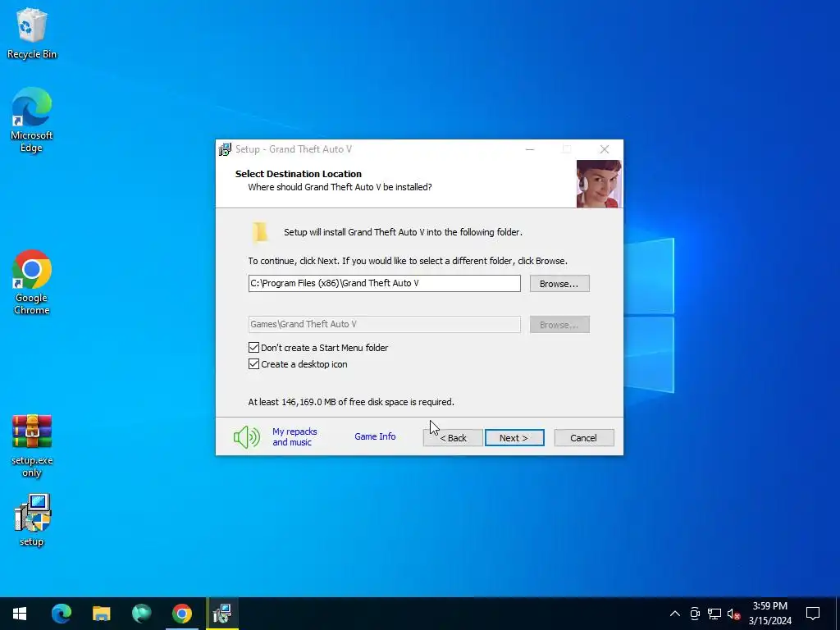
Task: Minimize the Setup window
Action: [530, 149]
